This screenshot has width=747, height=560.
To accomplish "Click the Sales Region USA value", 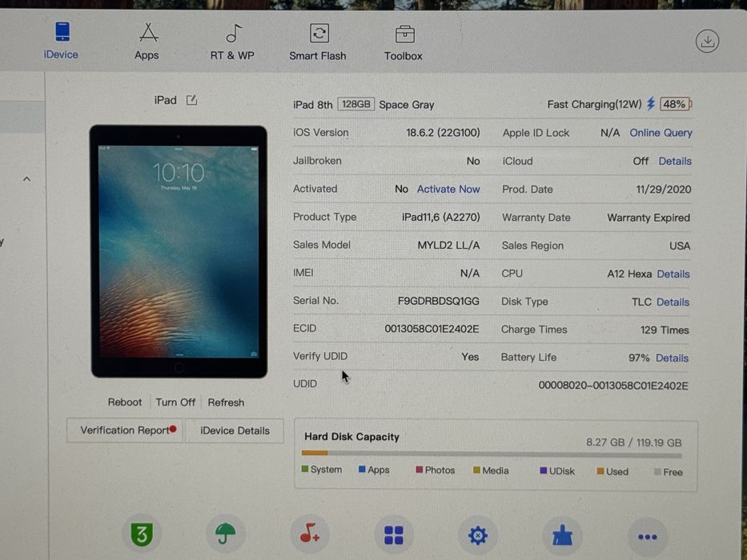I will [680, 246].
